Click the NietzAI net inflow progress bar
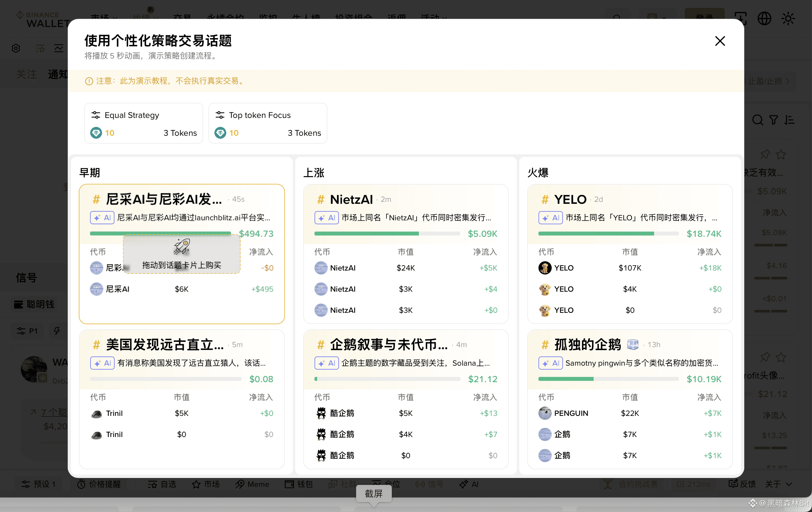 pyautogui.click(x=387, y=234)
